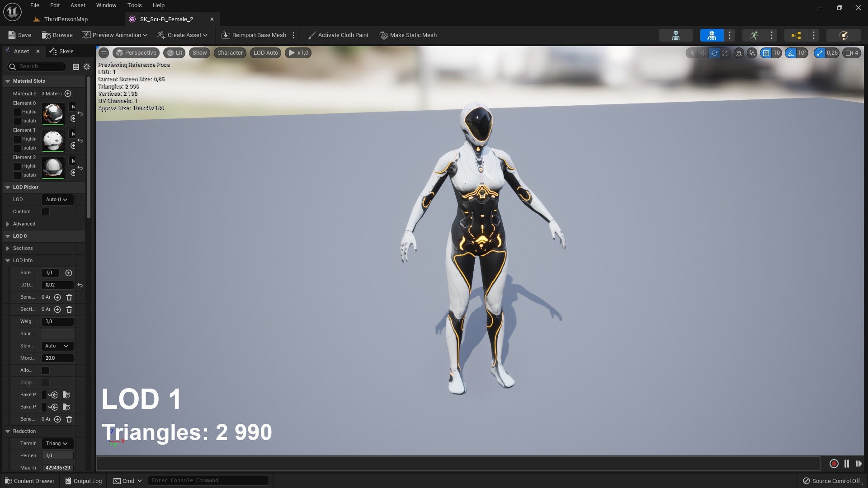
Task: Open details view options table icon
Action: point(76,67)
